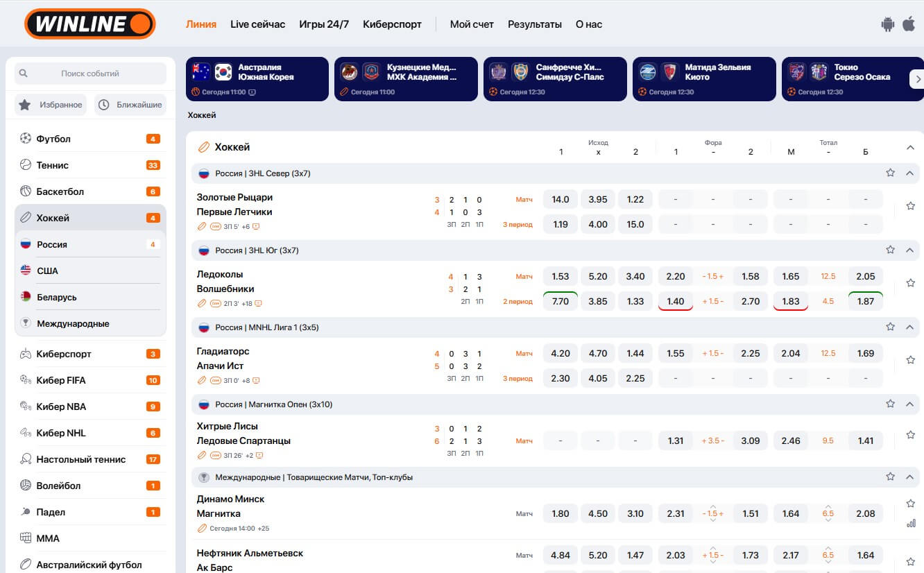Click the WINLINE logo
924x573 pixels.
coord(89,24)
